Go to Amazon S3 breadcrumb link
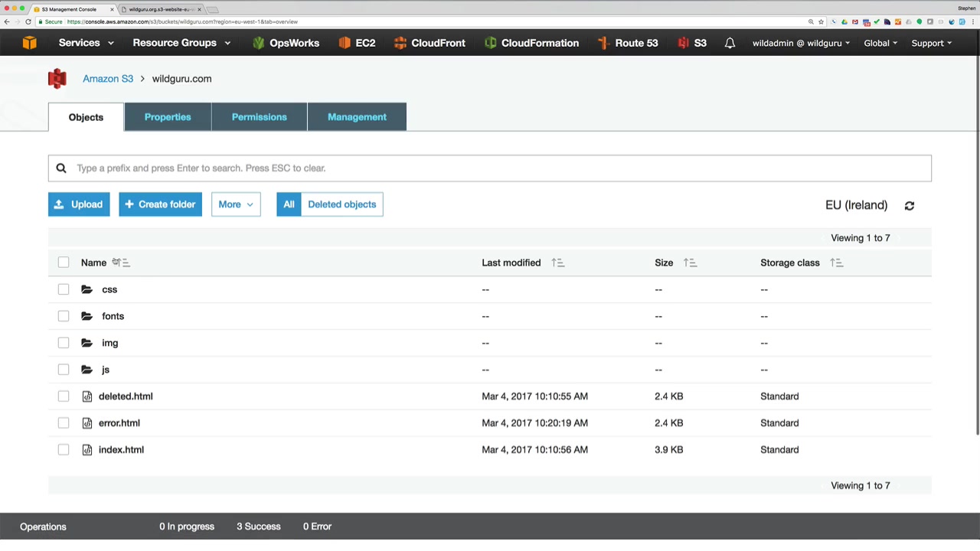This screenshot has width=980, height=551. point(108,79)
